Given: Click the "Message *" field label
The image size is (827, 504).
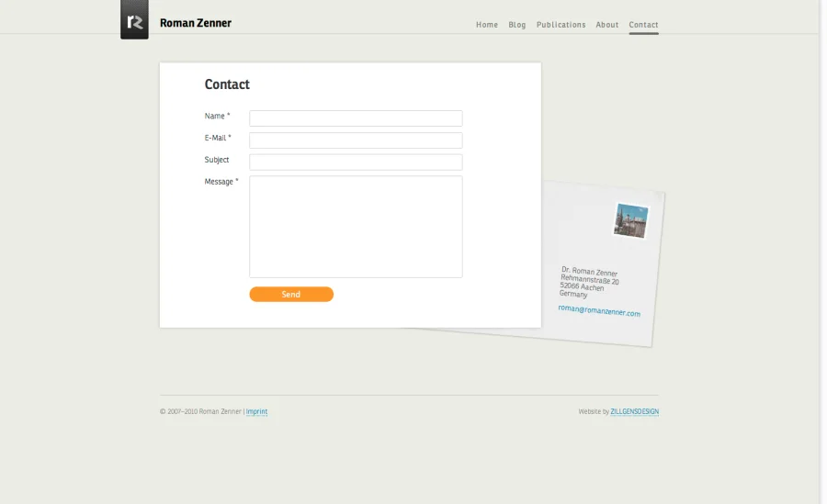Looking at the screenshot, I should coord(221,182).
